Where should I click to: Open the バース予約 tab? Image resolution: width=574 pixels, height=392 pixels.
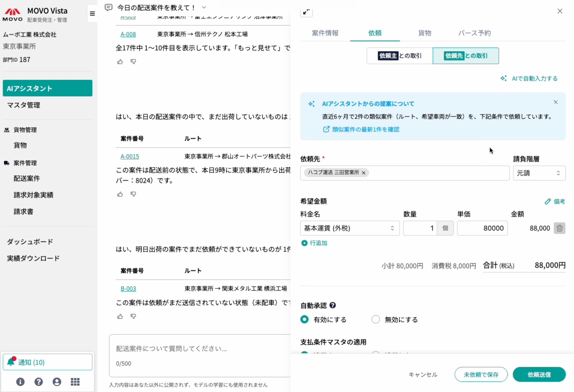click(x=474, y=33)
